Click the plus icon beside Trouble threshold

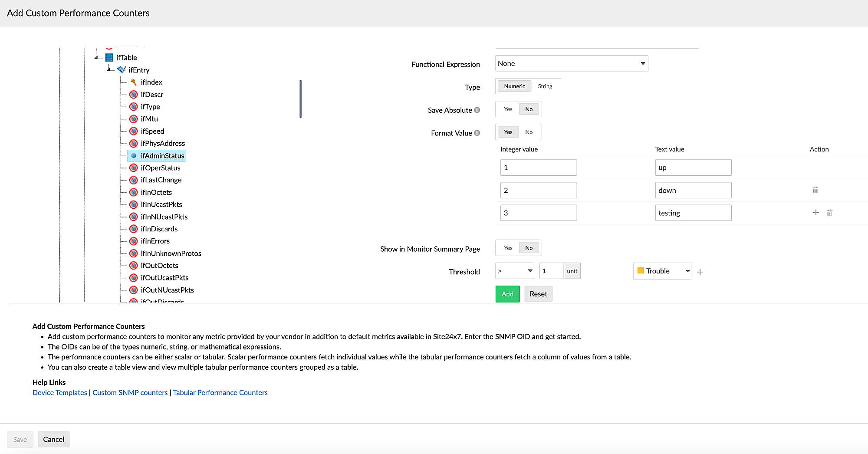[x=700, y=272]
